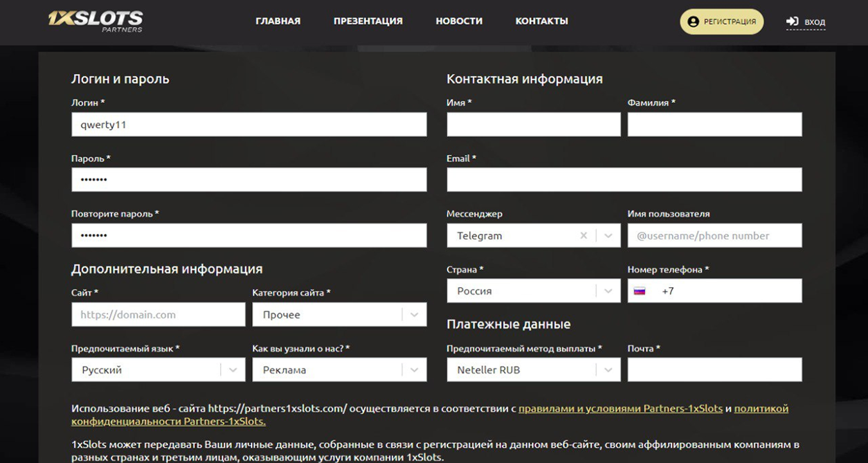Image resolution: width=868 pixels, height=463 pixels.
Task: Click the Russian flag in phone field
Action: 639,291
